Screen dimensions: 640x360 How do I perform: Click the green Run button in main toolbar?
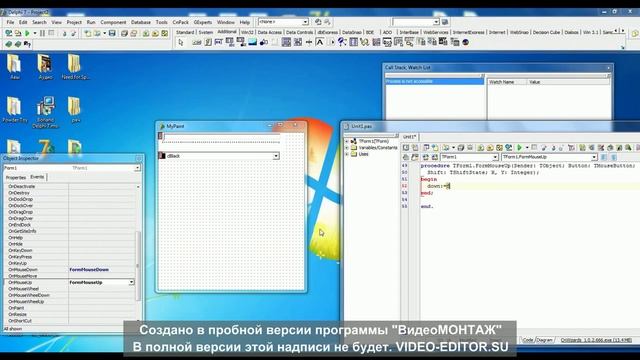click(x=27, y=33)
